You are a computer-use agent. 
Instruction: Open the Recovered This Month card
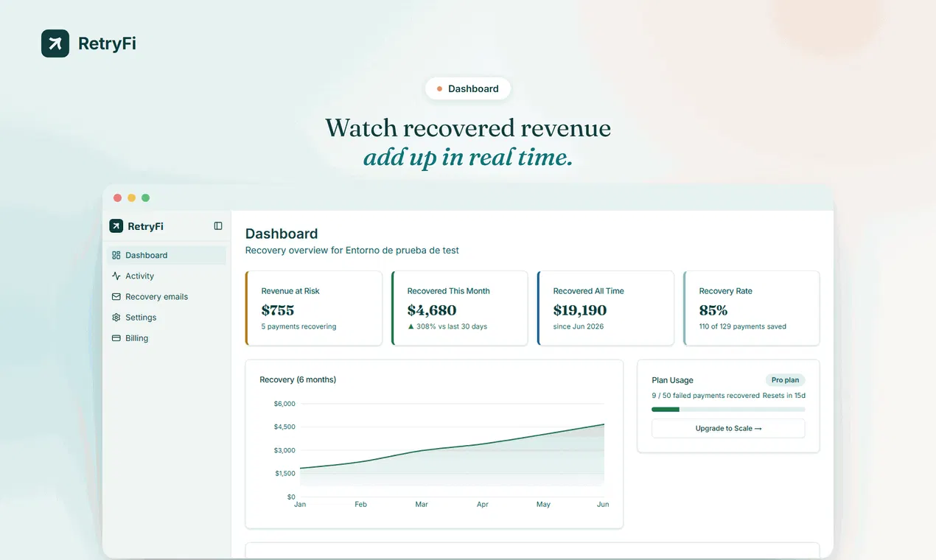[460, 308]
